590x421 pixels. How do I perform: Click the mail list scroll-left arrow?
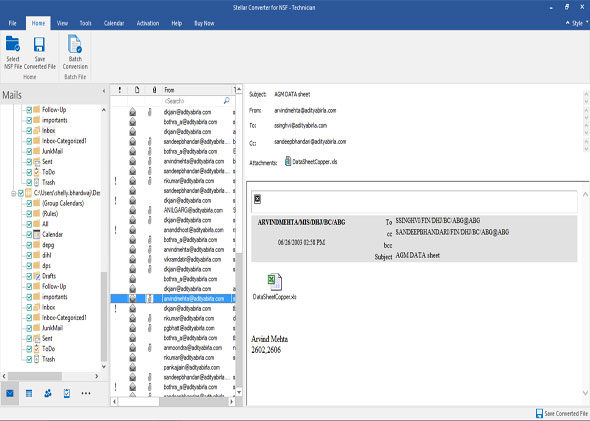114,402
